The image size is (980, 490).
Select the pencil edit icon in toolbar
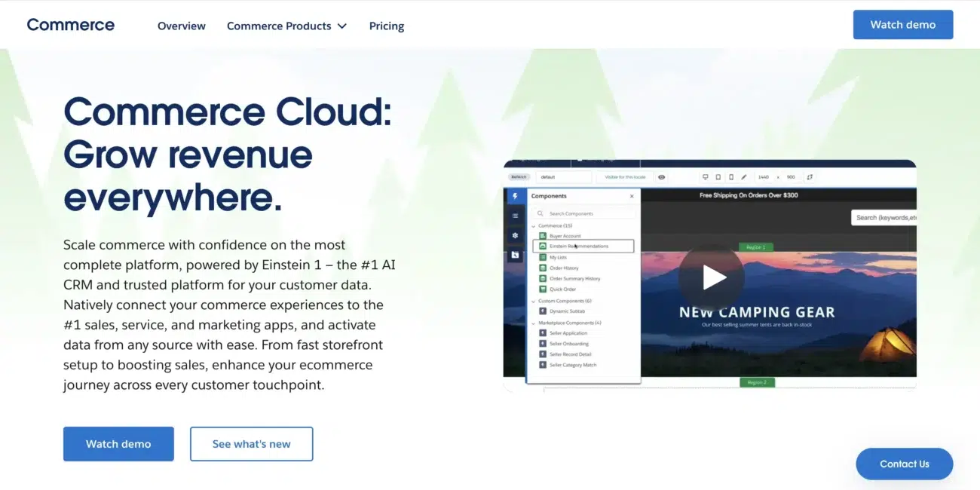[743, 176]
